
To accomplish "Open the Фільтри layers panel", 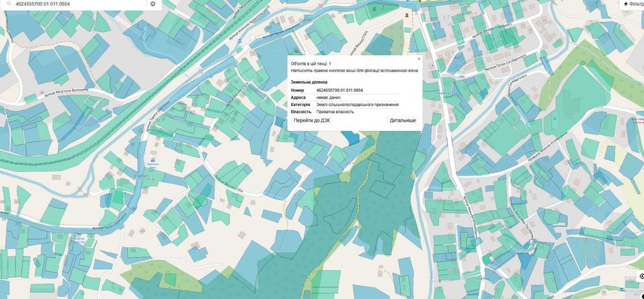I will tap(633, 4).
